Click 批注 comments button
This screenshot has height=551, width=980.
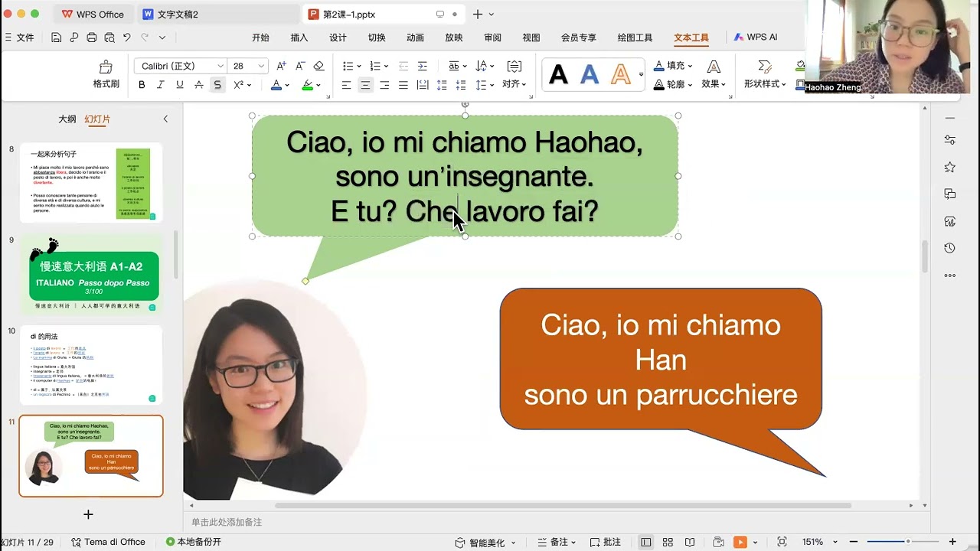[x=605, y=542]
